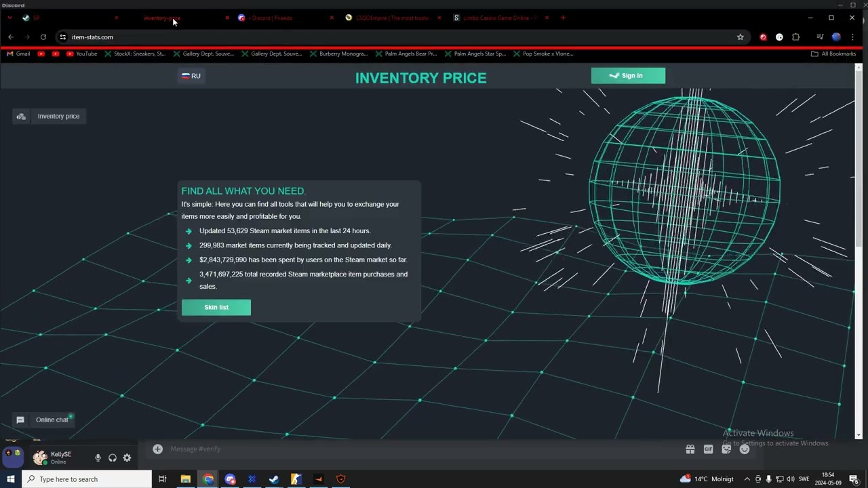868x488 pixels.
Task: Open Task View on the taskbar
Action: click(163, 479)
